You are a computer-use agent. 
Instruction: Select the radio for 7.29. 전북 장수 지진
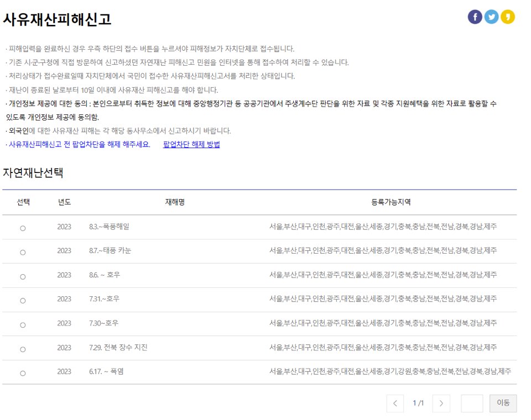22,349
